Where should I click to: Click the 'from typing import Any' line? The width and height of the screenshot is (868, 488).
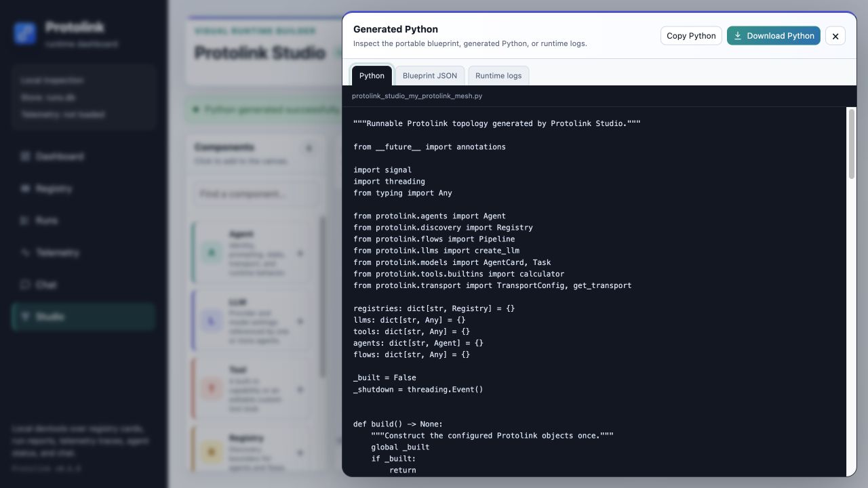403,193
